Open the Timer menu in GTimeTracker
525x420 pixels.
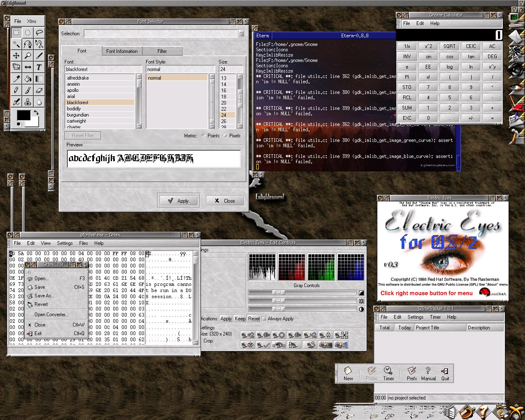coord(435,317)
